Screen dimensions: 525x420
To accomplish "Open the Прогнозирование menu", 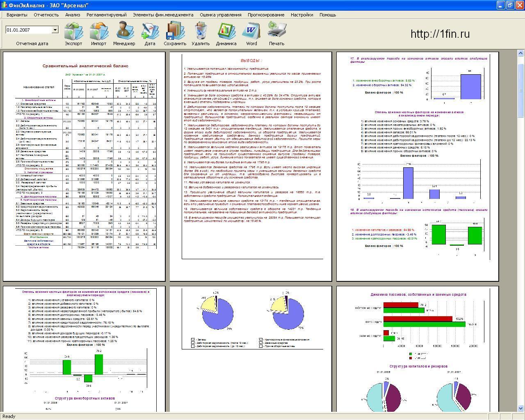I will 266,15.
